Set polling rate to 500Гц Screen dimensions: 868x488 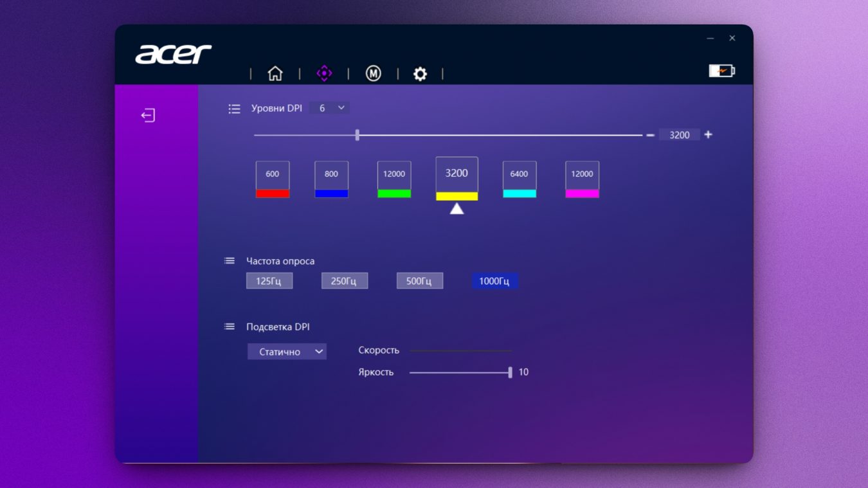tap(420, 281)
